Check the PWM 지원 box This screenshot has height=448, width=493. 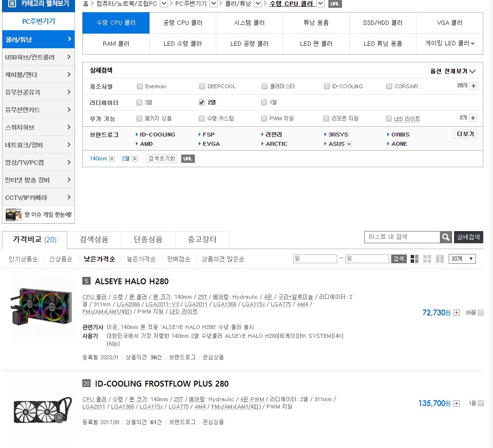(x=264, y=118)
